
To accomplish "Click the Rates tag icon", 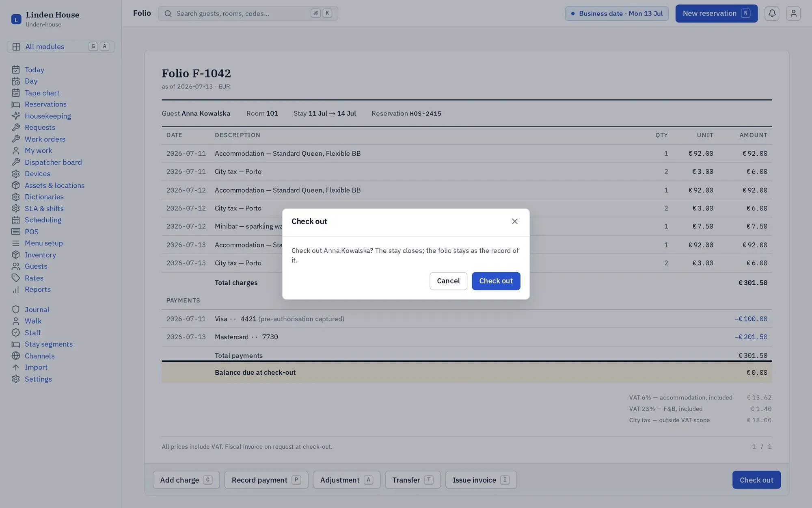I will point(16,278).
